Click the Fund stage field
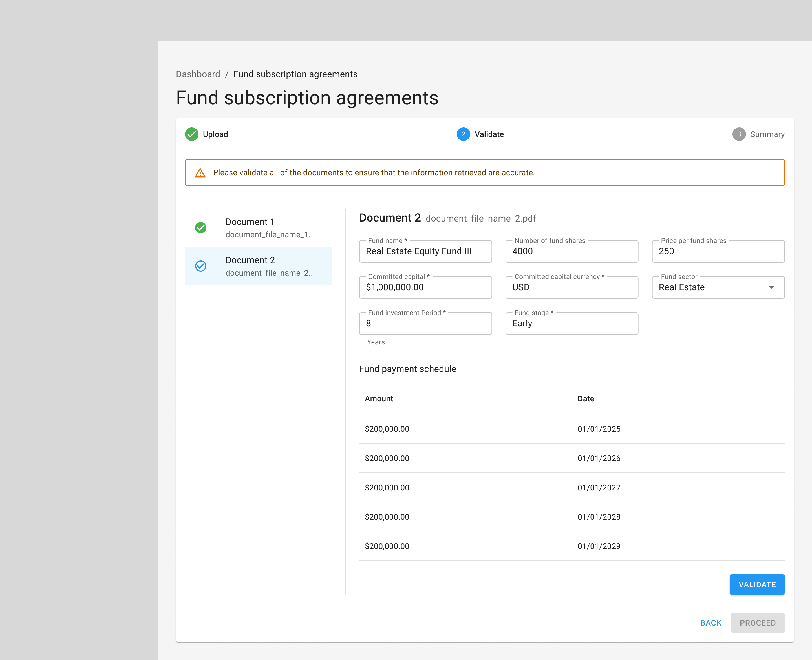This screenshot has width=812, height=660. coord(572,324)
